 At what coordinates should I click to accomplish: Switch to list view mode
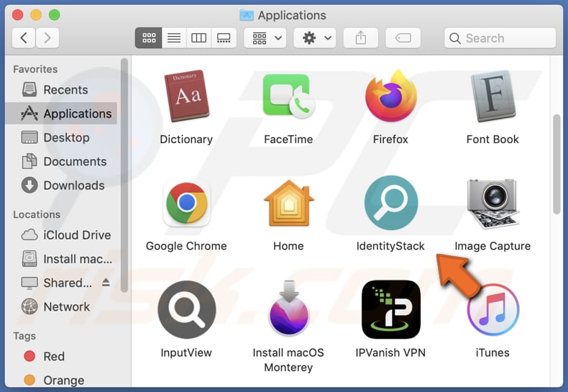click(x=174, y=38)
